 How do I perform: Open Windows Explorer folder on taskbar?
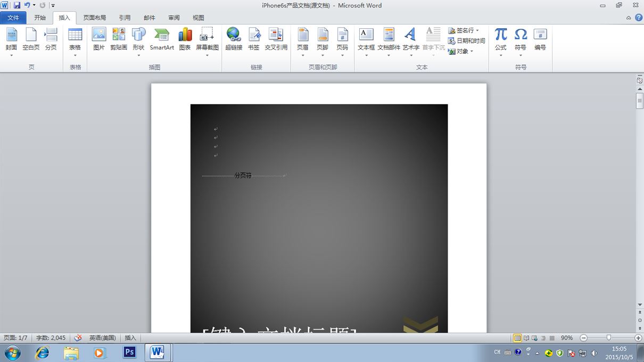(x=71, y=352)
